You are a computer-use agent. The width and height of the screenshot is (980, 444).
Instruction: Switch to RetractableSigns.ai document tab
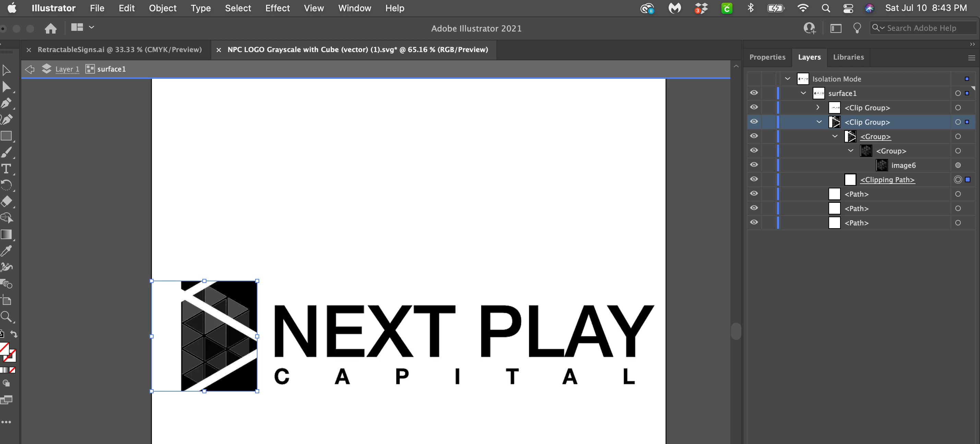(119, 50)
